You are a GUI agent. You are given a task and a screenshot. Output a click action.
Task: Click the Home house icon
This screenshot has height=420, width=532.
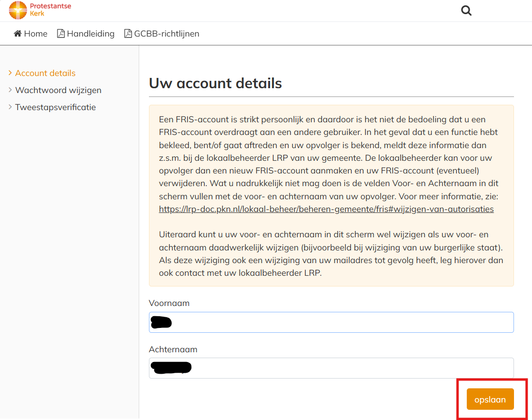click(18, 33)
